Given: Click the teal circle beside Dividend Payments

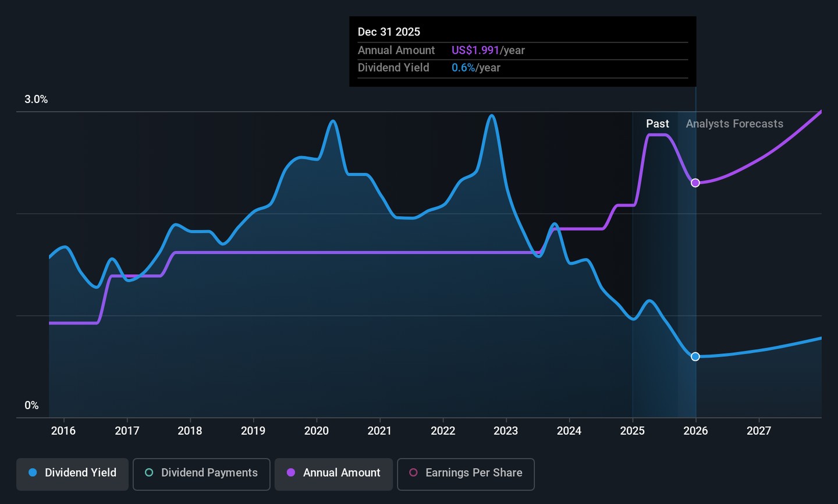Looking at the screenshot, I should click(149, 473).
